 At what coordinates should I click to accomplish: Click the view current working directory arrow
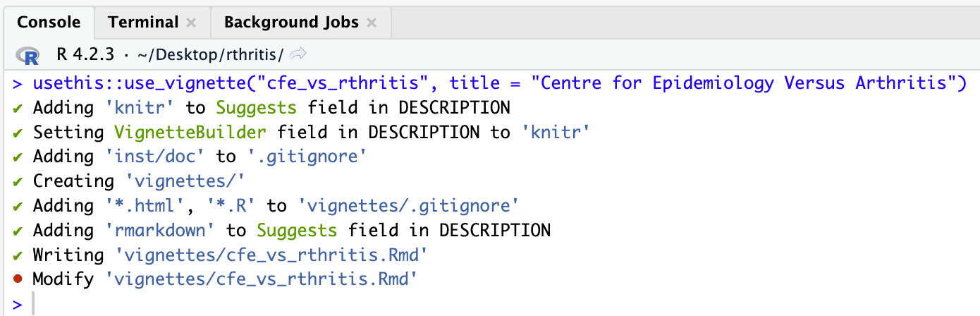[x=298, y=54]
